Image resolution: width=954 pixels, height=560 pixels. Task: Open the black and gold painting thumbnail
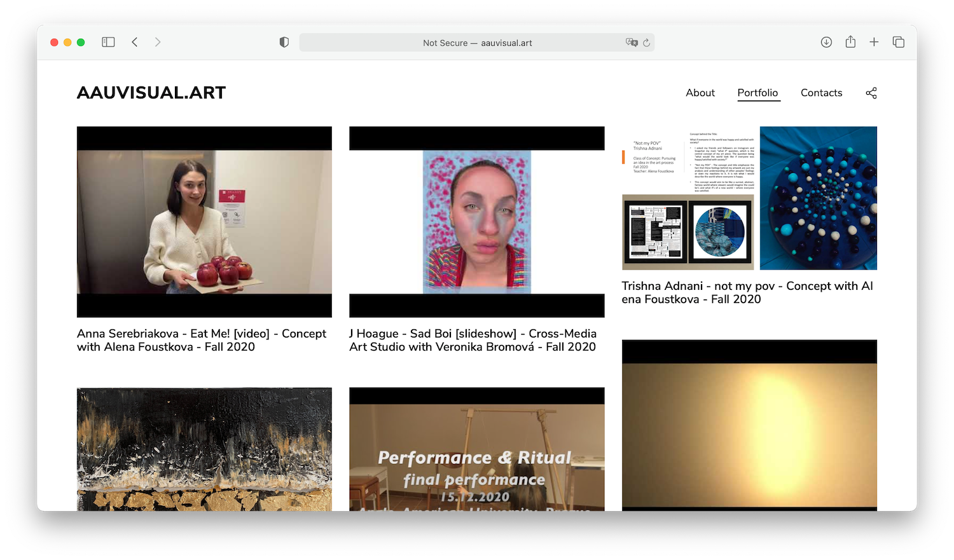[204, 449]
